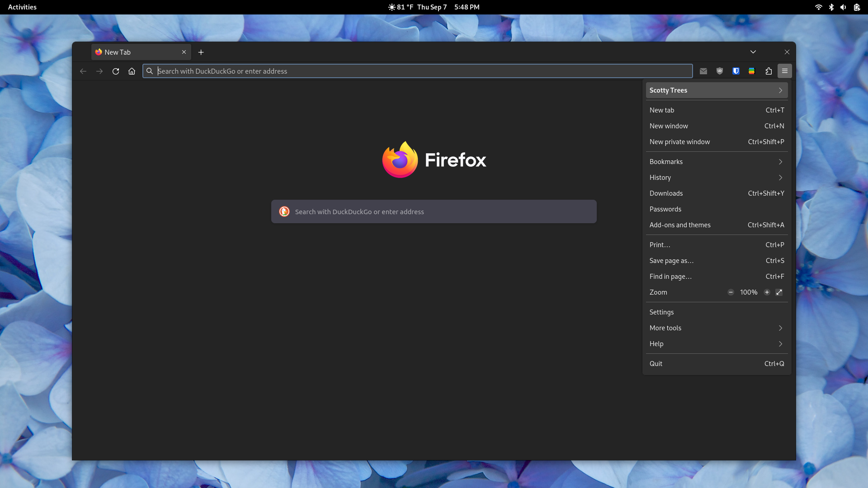
Task: Open a new tab with plus button
Action: click(201, 52)
